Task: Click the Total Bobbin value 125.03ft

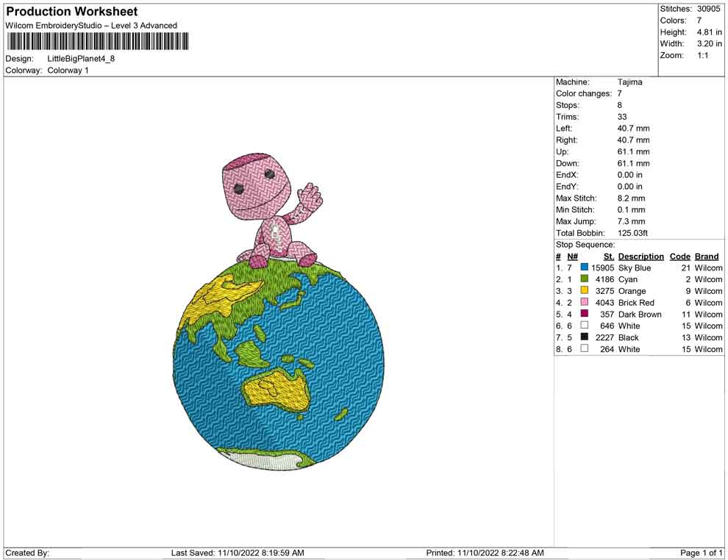Action: [x=632, y=233]
